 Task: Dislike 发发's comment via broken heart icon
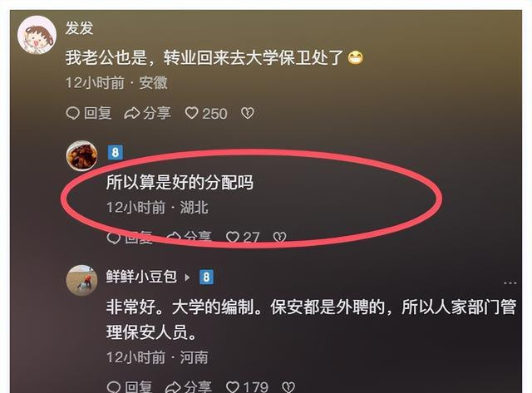click(248, 113)
